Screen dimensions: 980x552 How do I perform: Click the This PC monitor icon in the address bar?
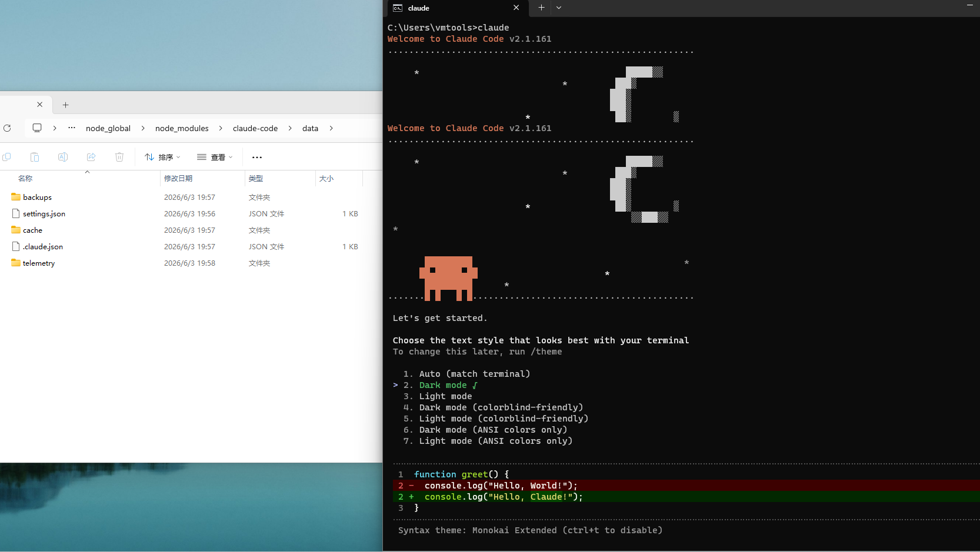[37, 128]
